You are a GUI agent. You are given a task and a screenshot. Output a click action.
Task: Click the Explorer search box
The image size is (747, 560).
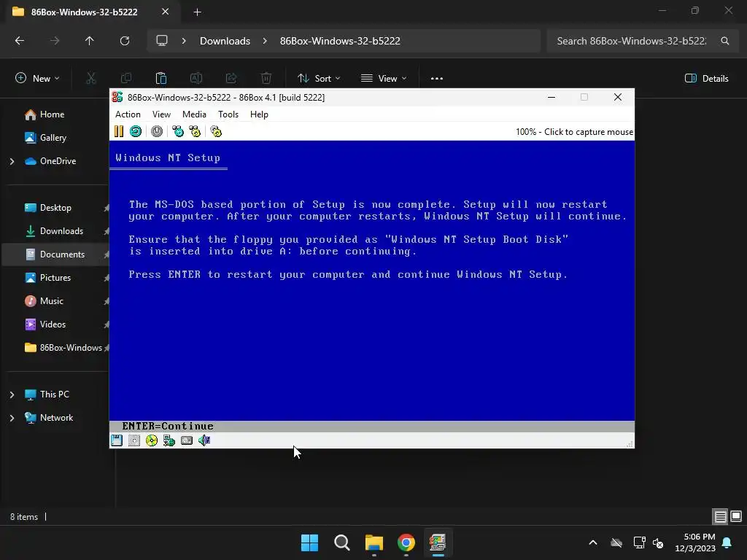[x=642, y=41]
